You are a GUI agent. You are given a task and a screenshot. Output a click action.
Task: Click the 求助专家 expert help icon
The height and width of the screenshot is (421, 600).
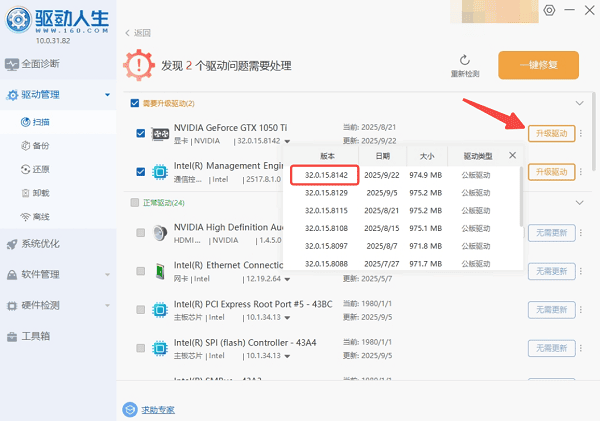point(129,409)
